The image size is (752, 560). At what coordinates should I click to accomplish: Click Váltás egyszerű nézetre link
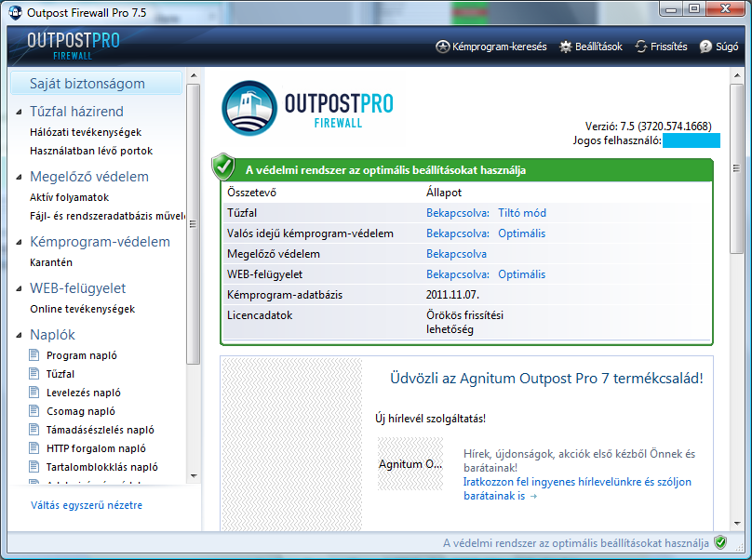(87, 505)
